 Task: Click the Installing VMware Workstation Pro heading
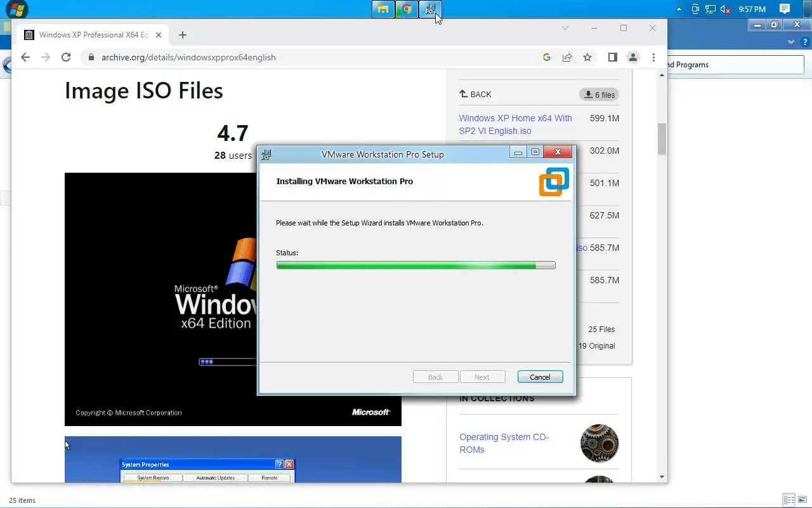344,181
